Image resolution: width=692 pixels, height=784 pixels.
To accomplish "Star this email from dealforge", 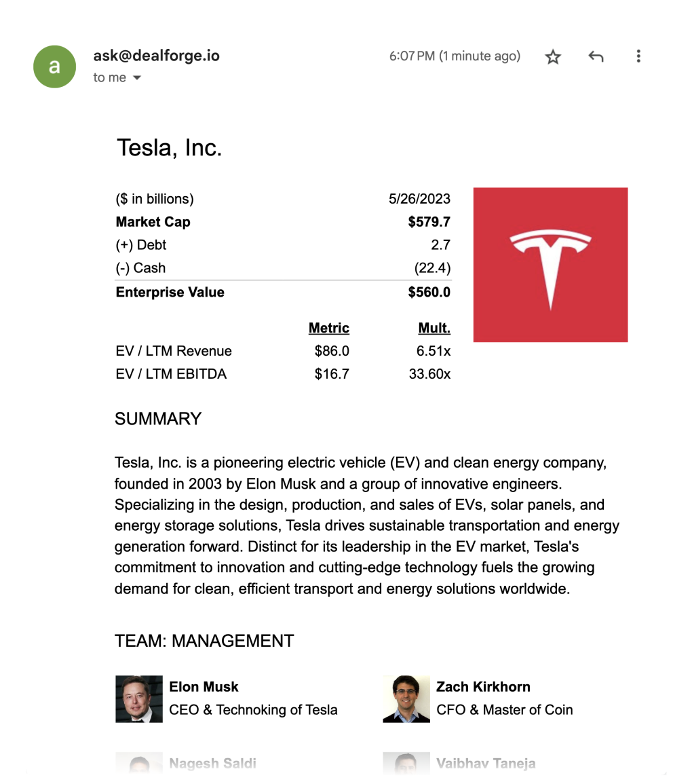I will (x=553, y=56).
